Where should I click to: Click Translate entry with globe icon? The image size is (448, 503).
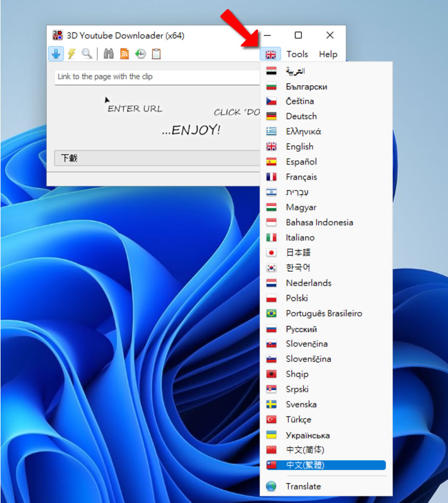click(x=326, y=486)
